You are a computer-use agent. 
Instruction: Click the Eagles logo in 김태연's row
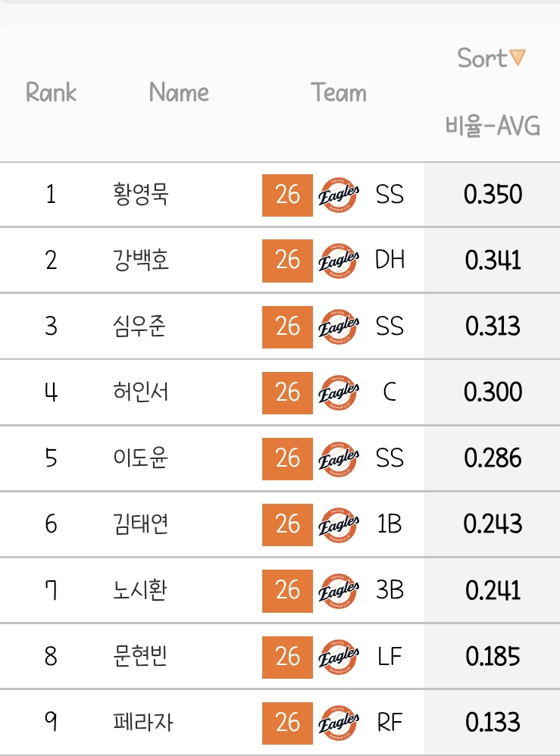point(339,525)
